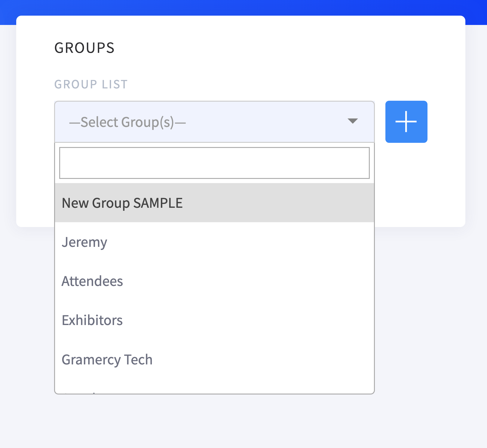Choose the Gramercy Tech group
The height and width of the screenshot is (448, 487).
(x=214, y=359)
